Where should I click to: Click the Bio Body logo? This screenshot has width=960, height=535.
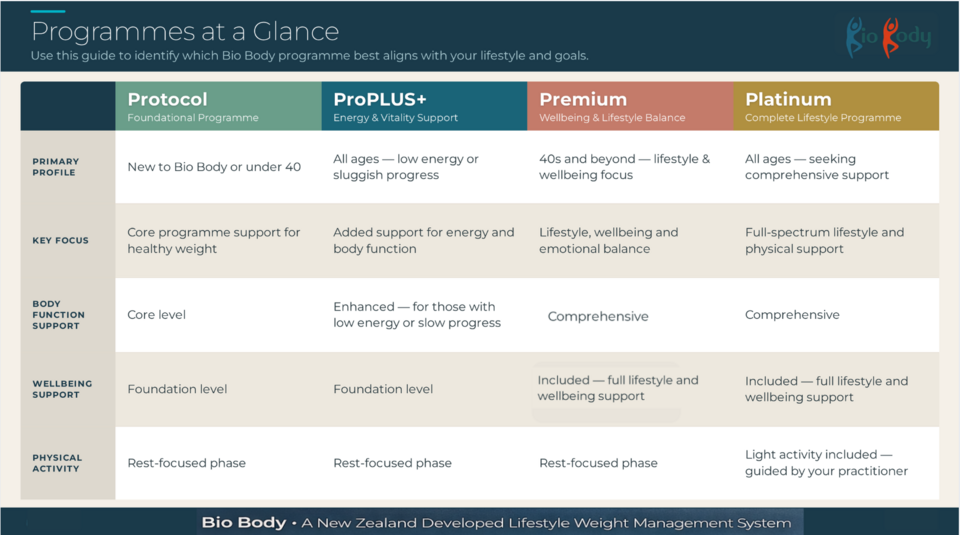(x=887, y=37)
